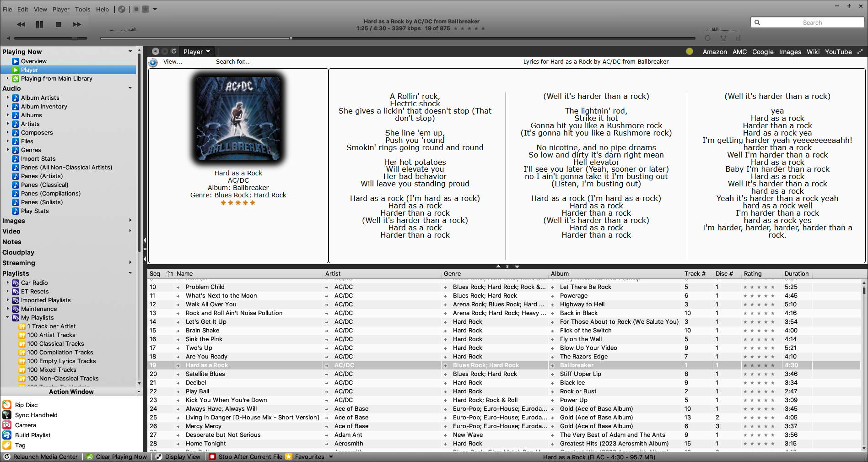Open the status bar toolbar dropdown arrow
868x462 pixels.
pos(331,457)
